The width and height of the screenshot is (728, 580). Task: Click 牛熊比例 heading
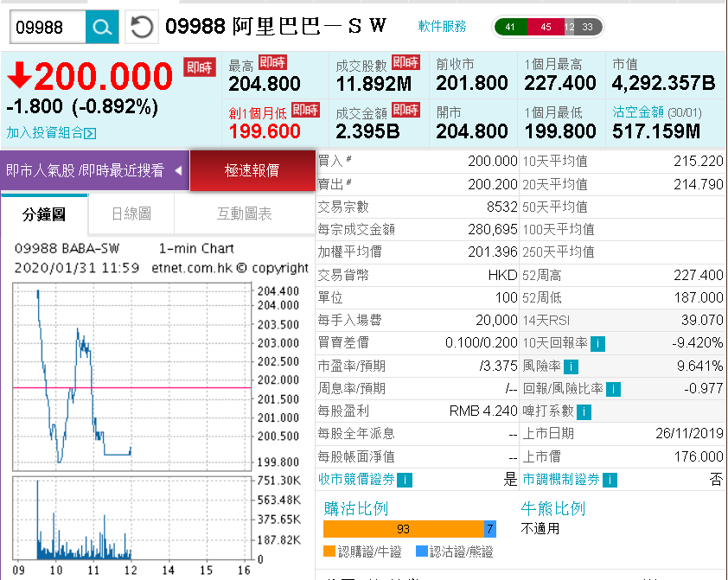point(553,508)
